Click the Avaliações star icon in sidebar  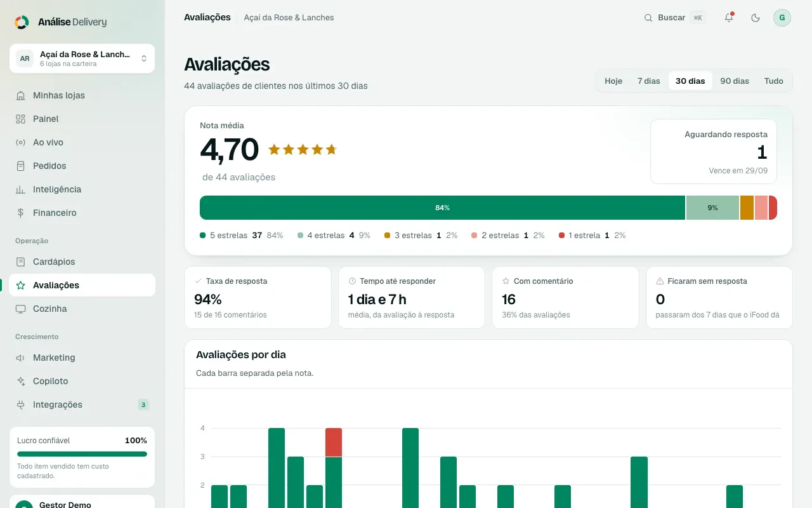tap(20, 285)
